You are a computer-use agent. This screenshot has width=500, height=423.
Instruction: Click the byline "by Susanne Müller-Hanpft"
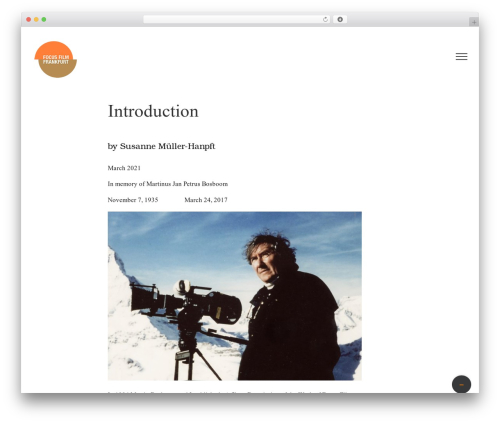[161, 146]
